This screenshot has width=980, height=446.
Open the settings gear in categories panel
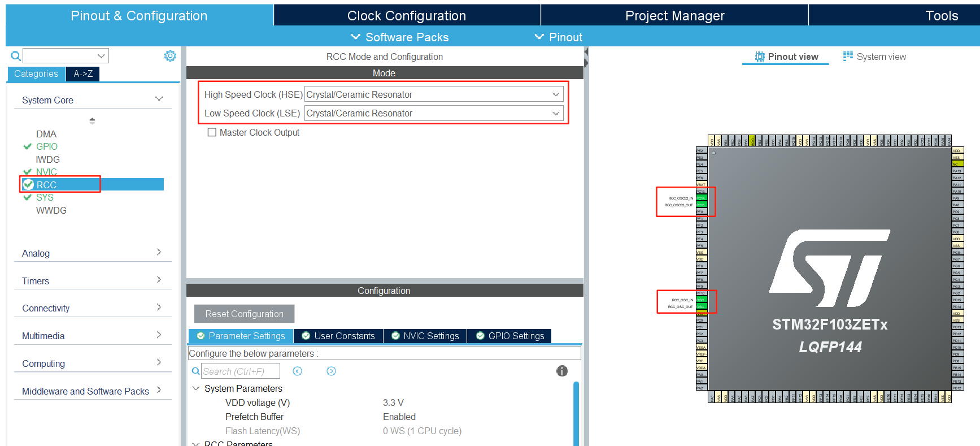point(170,56)
